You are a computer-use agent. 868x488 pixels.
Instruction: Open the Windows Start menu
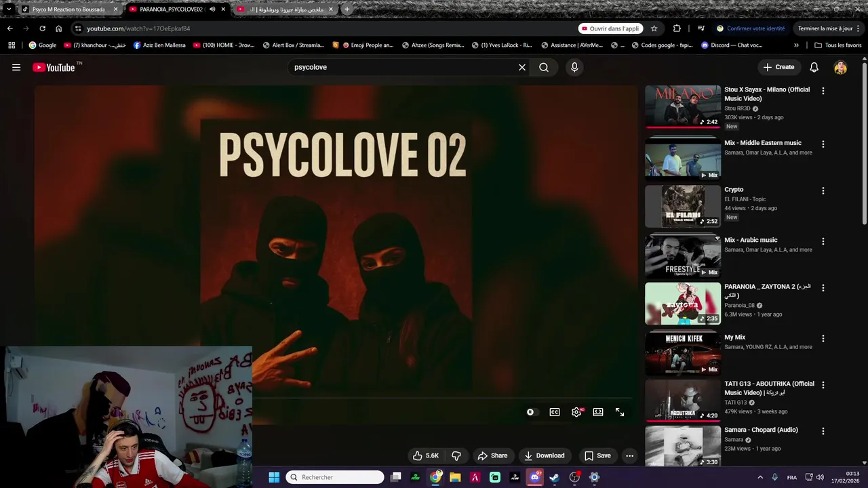pyautogui.click(x=274, y=477)
